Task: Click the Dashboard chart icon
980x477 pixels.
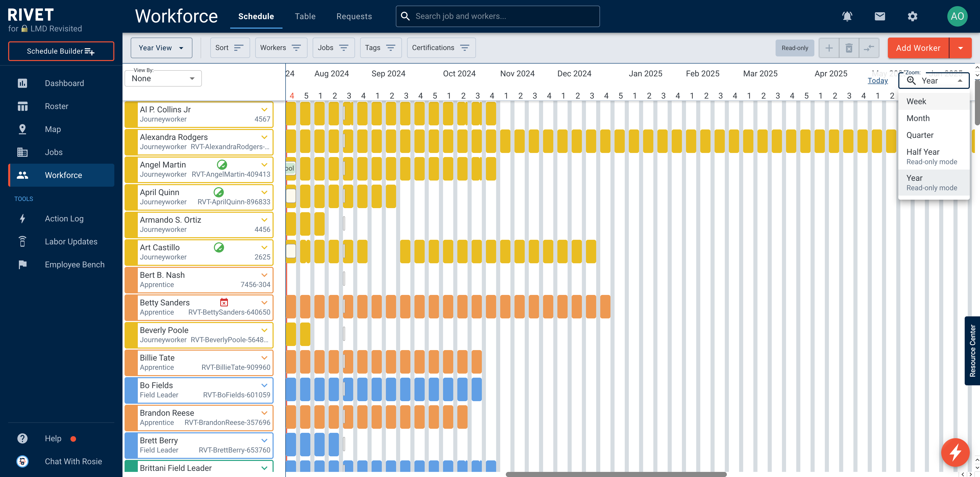Action: 22,83
